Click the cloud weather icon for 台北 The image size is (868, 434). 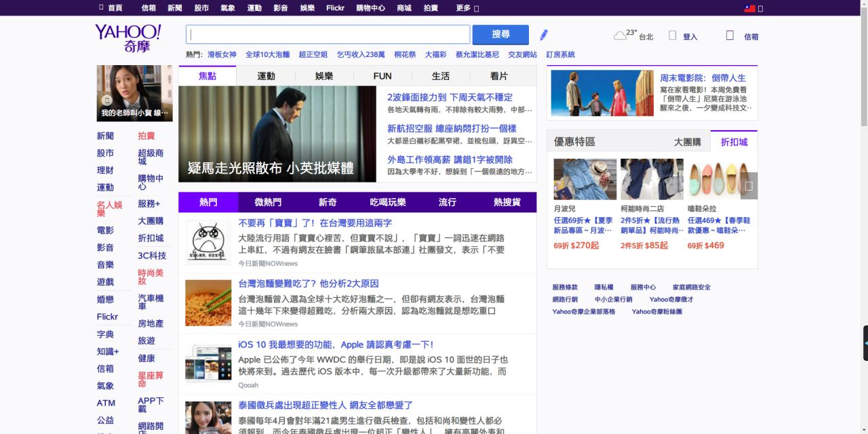[x=620, y=35]
